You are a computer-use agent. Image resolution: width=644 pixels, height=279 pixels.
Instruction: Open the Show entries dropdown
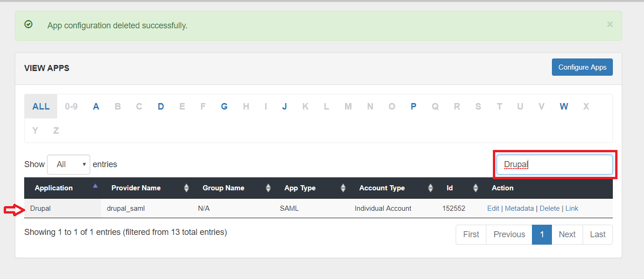click(68, 164)
